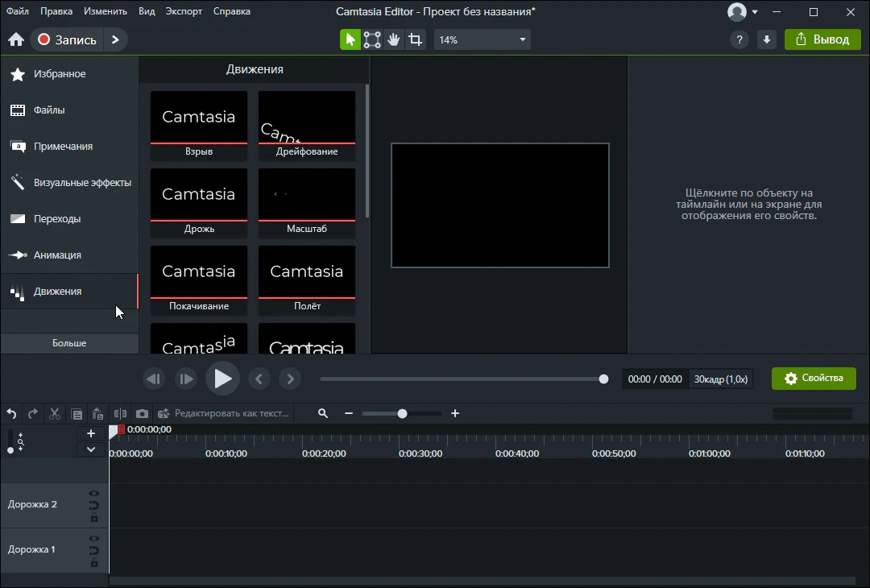Go to Home via house icon
This screenshot has height=588, width=870.
[x=16, y=39]
